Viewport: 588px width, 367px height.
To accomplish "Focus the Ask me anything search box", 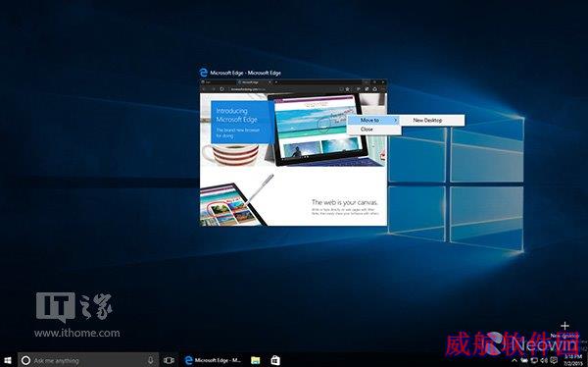I will [x=88, y=360].
